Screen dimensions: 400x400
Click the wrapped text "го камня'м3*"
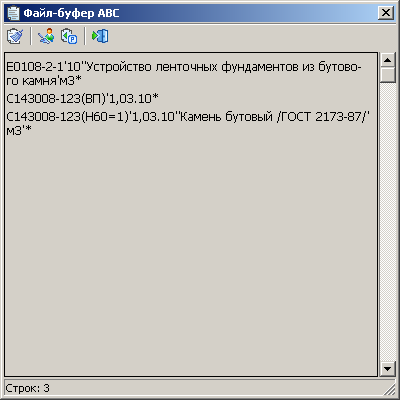(44, 81)
